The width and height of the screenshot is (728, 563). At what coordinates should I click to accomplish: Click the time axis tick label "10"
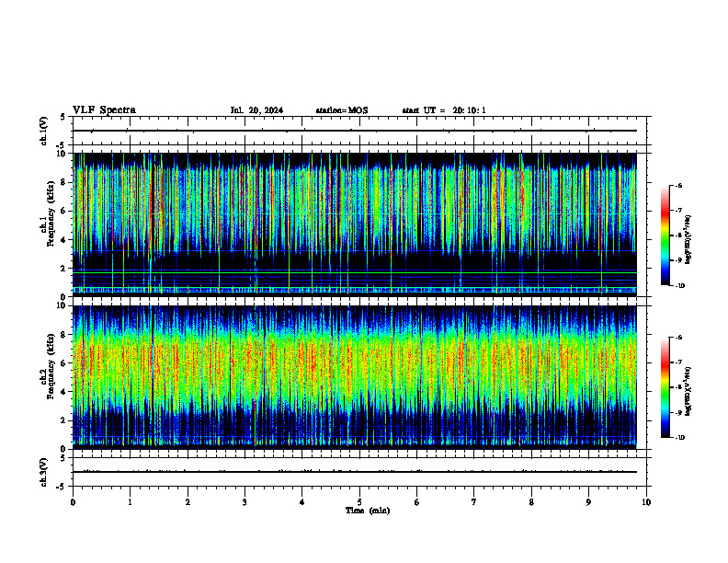click(x=646, y=502)
